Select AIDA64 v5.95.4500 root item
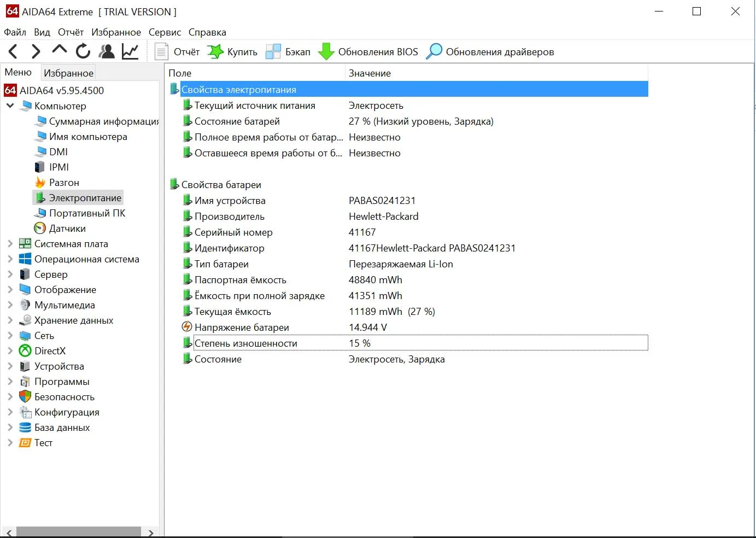This screenshot has height=538, width=756. coord(54,90)
